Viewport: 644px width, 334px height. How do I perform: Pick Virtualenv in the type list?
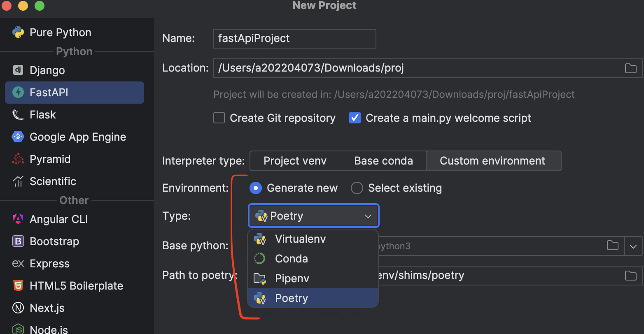[300, 239]
